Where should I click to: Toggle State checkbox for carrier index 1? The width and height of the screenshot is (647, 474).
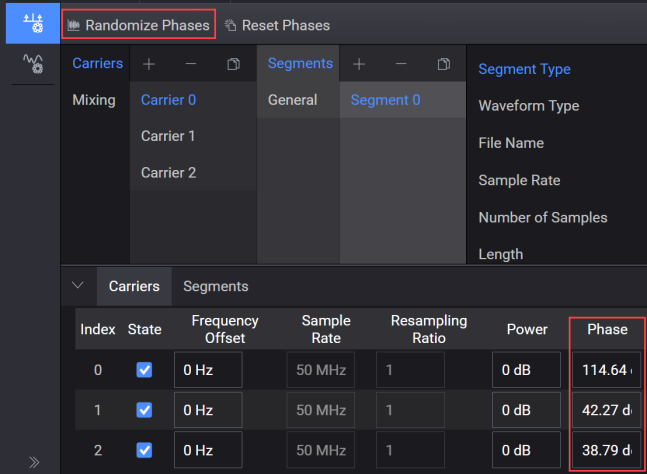click(x=144, y=410)
